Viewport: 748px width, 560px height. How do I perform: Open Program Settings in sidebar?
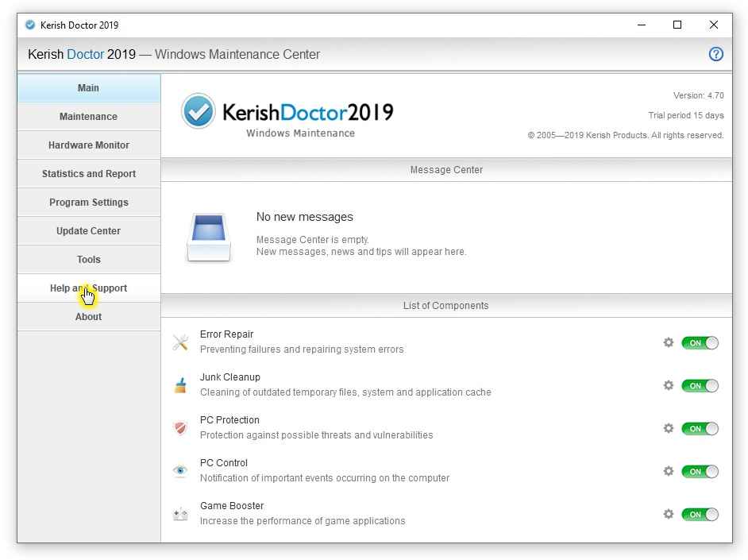click(x=88, y=203)
